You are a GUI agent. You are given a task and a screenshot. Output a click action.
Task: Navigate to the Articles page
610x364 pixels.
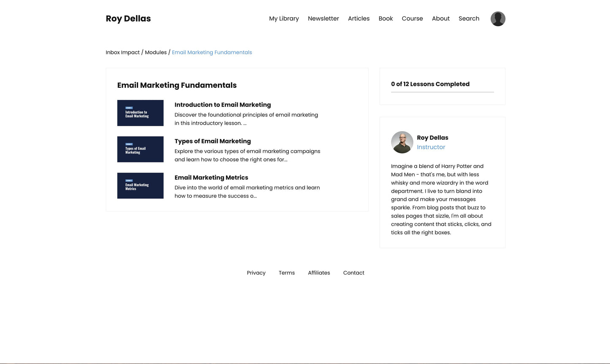coord(358,19)
